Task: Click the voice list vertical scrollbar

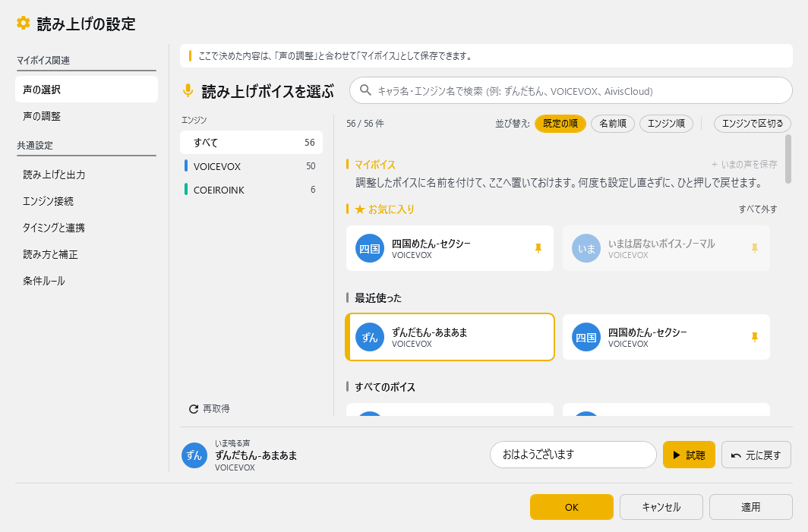Action: pos(788,159)
